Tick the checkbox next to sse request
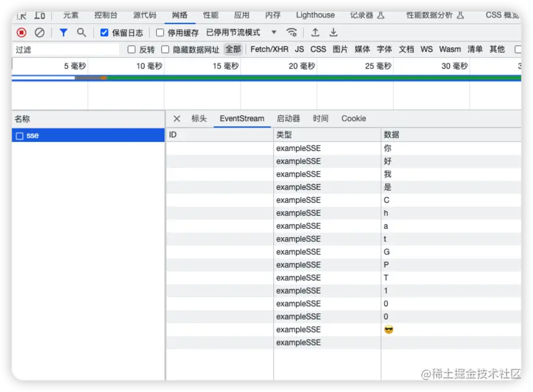Viewport: 533px width, 392px height. click(19, 135)
